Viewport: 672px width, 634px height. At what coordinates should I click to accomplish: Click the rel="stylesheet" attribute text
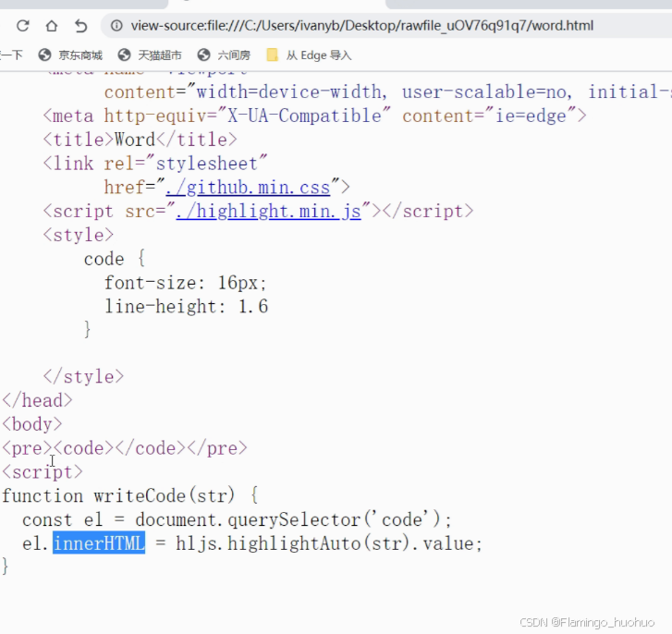click(186, 164)
